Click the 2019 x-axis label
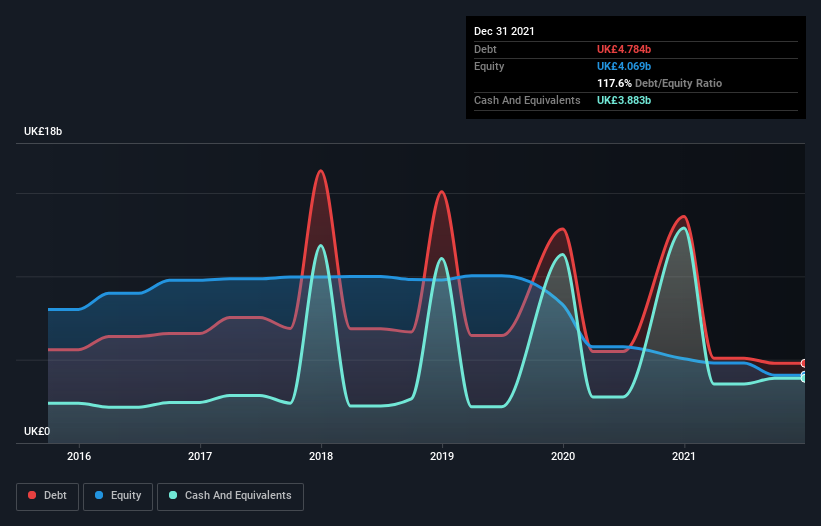Viewport: 821px width, 526px height. pyautogui.click(x=442, y=456)
